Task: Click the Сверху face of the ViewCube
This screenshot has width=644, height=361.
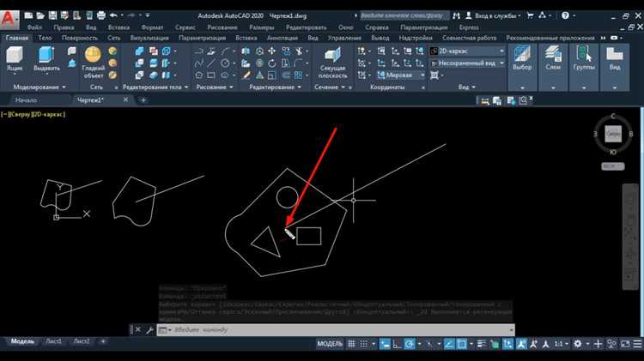Action: [x=613, y=134]
